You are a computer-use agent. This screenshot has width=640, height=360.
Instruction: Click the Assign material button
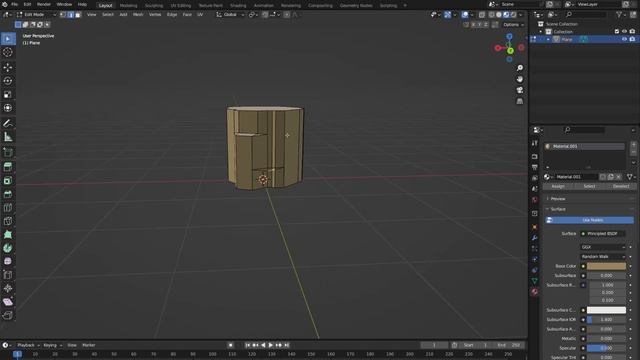pyautogui.click(x=558, y=186)
